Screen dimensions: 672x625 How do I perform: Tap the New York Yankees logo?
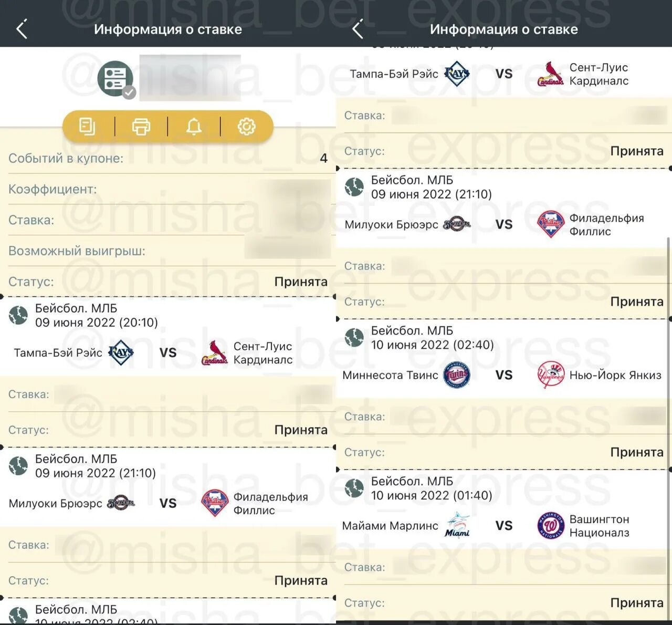(551, 375)
